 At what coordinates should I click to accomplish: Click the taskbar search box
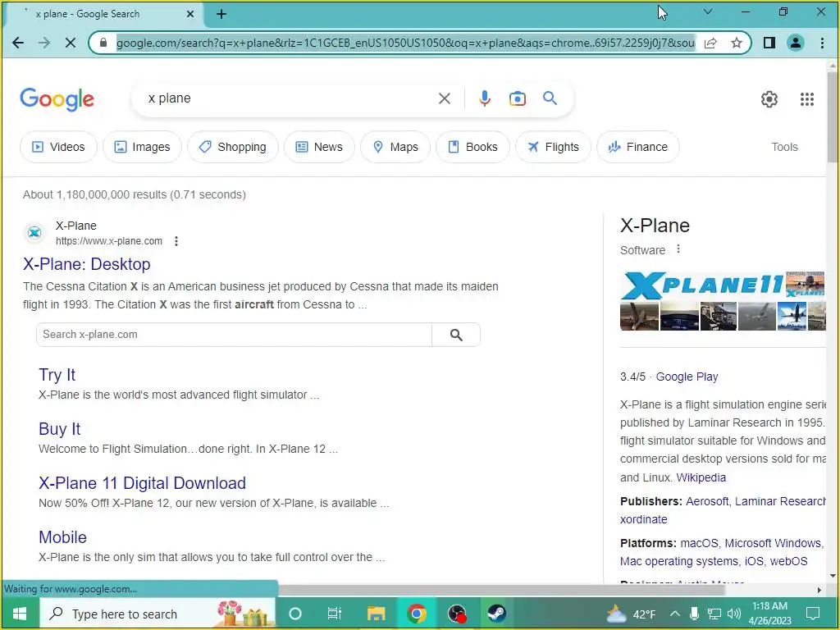pyautogui.click(x=157, y=614)
